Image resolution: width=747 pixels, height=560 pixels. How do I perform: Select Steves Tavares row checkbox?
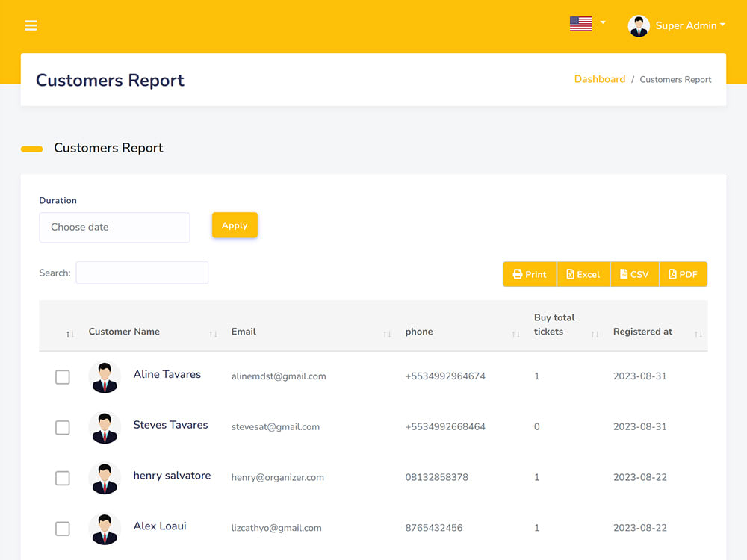click(63, 427)
